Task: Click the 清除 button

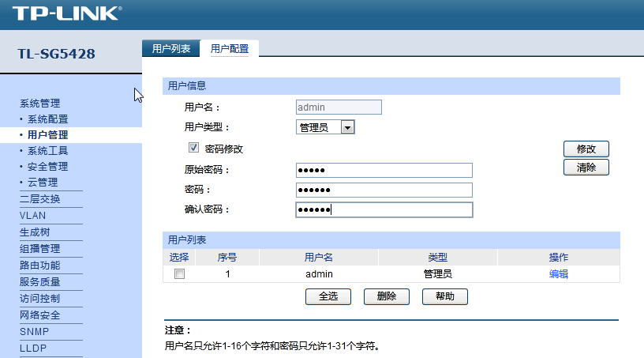Action: 586,168
